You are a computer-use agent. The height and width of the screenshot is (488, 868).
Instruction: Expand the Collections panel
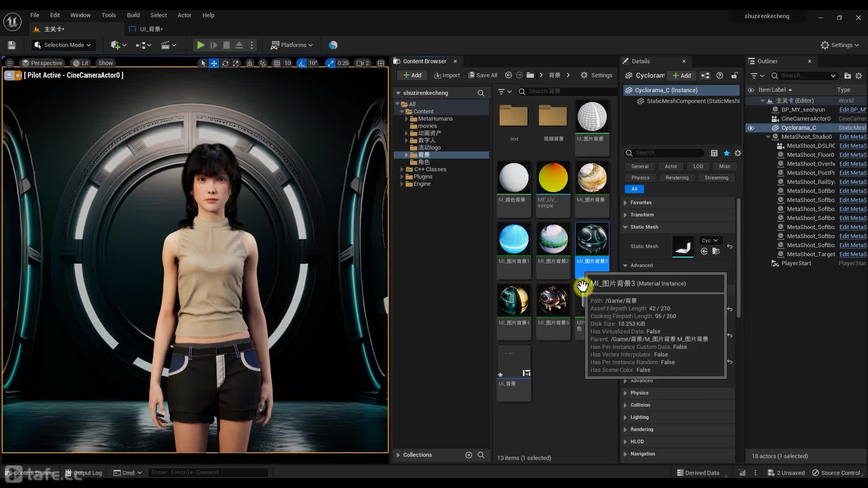[398, 455]
